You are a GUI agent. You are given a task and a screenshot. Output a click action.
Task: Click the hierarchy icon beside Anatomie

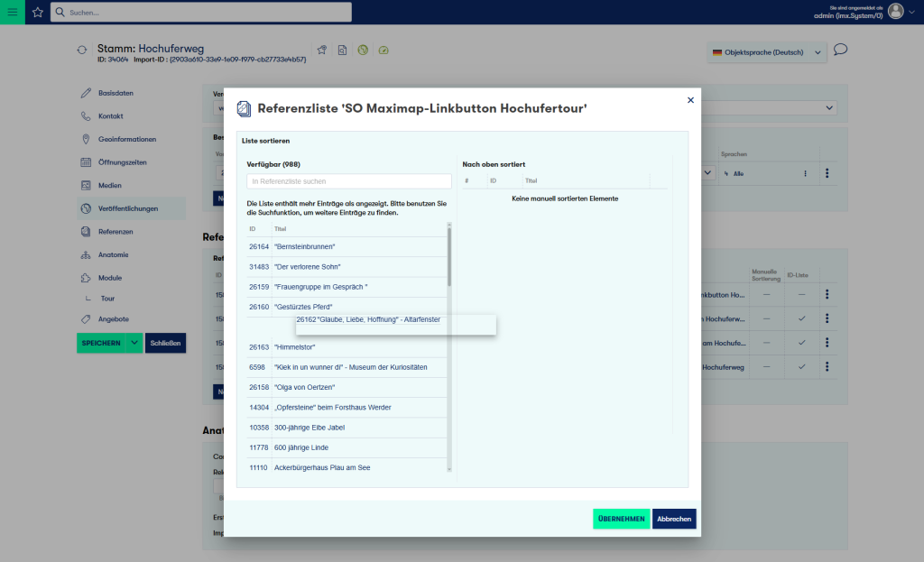click(x=86, y=254)
